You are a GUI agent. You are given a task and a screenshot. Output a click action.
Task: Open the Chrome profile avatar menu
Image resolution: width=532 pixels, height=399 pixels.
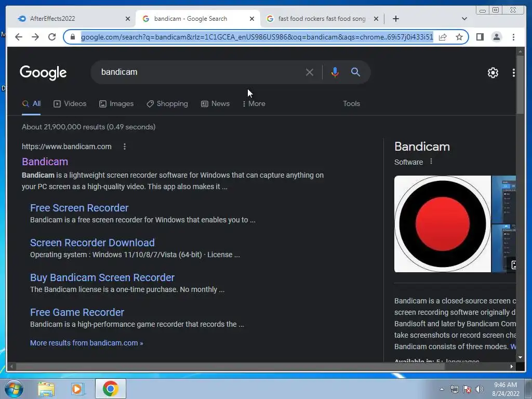[x=496, y=37]
